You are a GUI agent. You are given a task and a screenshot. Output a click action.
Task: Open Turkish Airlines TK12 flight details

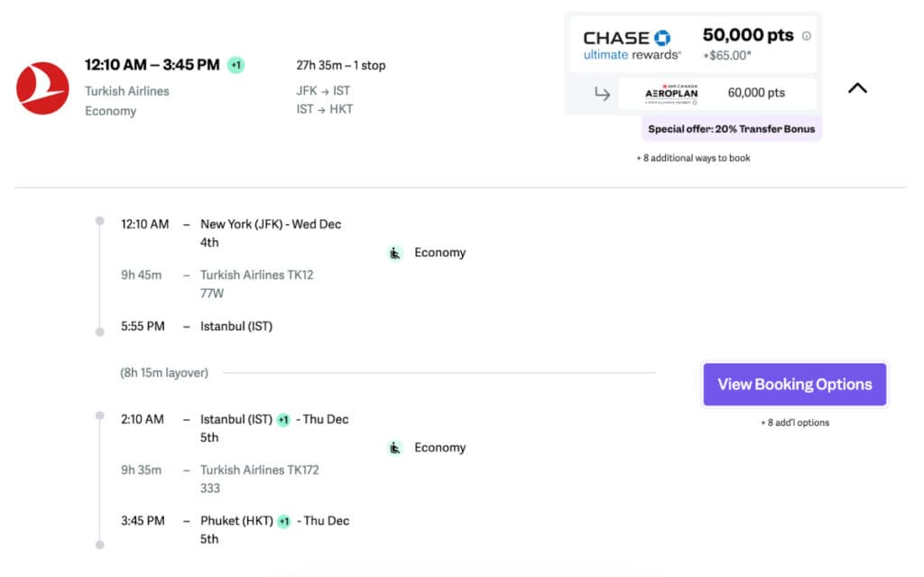pyautogui.click(x=256, y=275)
